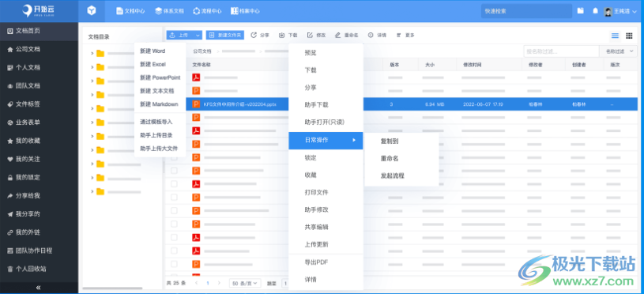The image size is (644, 294).
Task: Click the 上传 upload button
Action: click(179, 36)
